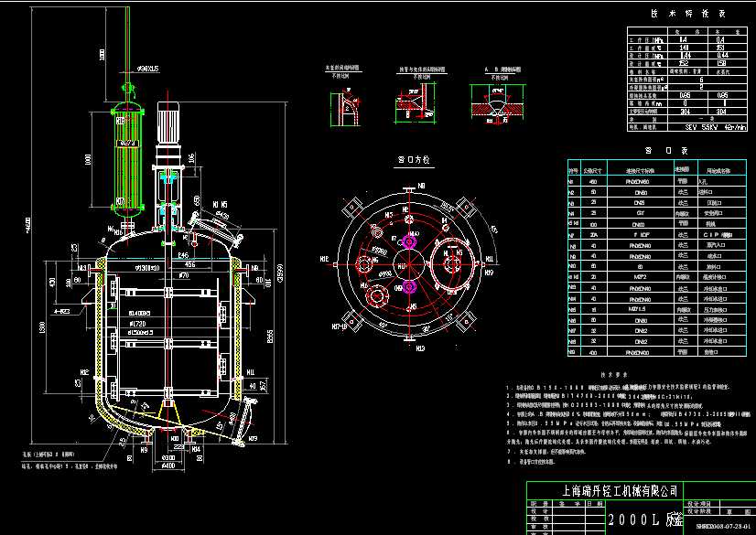Click the A B weld detail sketch
The width and height of the screenshot is (756, 535).
pos(498,105)
